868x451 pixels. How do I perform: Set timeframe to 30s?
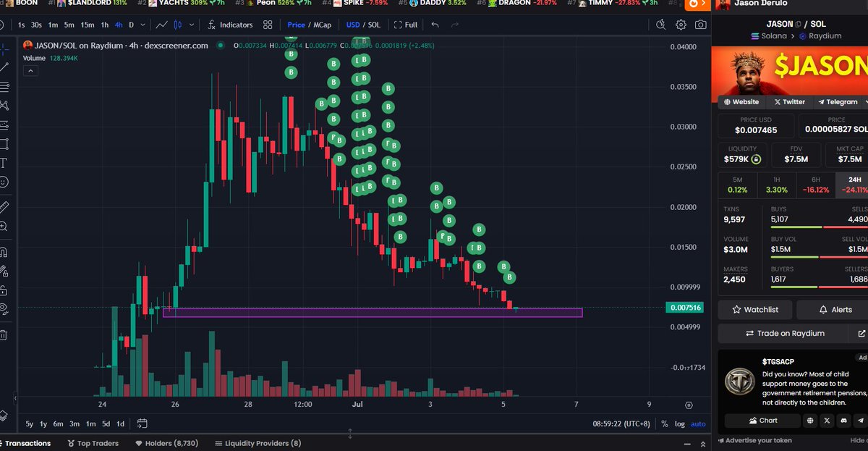tap(36, 25)
